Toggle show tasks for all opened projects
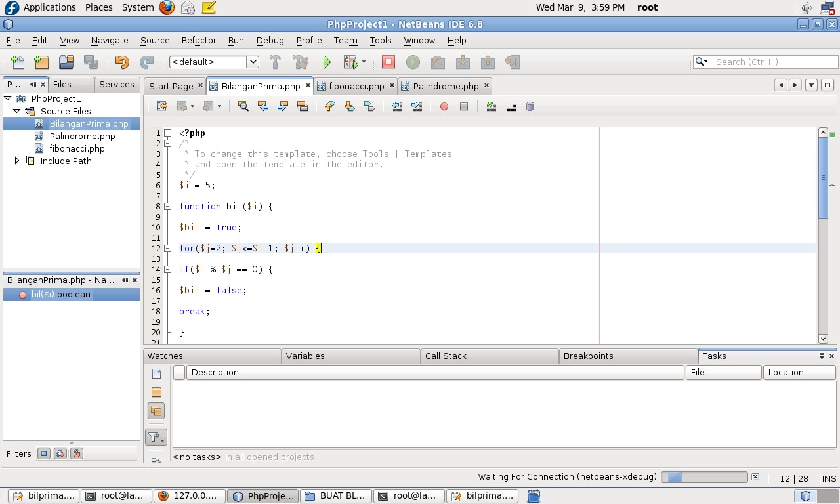The image size is (840, 504). [156, 411]
